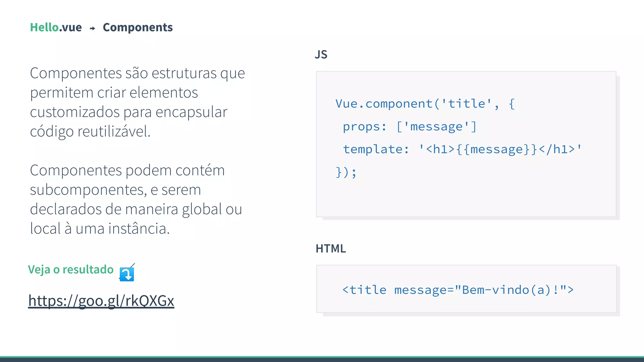Click the paragraph starting 'Componentes podem contém'

click(136, 199)
